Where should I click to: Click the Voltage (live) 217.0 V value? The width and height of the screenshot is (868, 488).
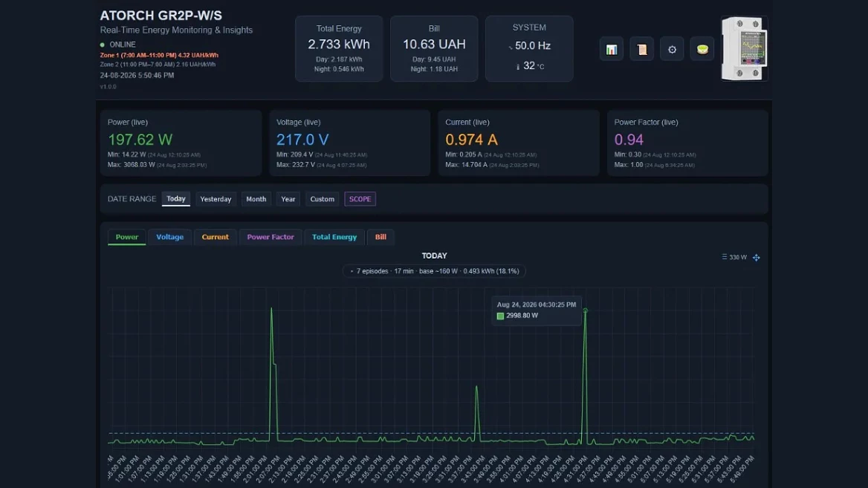[x=302, y=140]
